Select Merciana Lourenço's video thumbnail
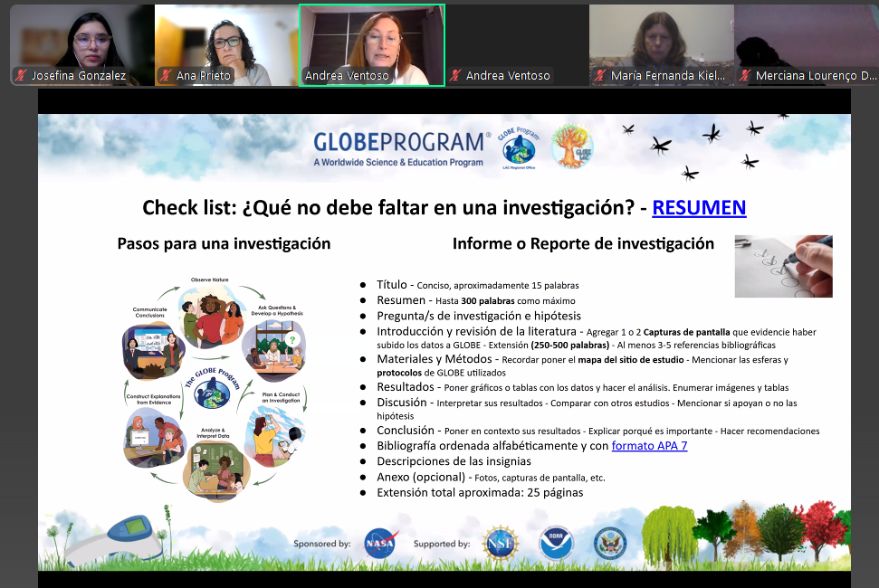This screenshot has height=588, width=879. tap(807, 45)
